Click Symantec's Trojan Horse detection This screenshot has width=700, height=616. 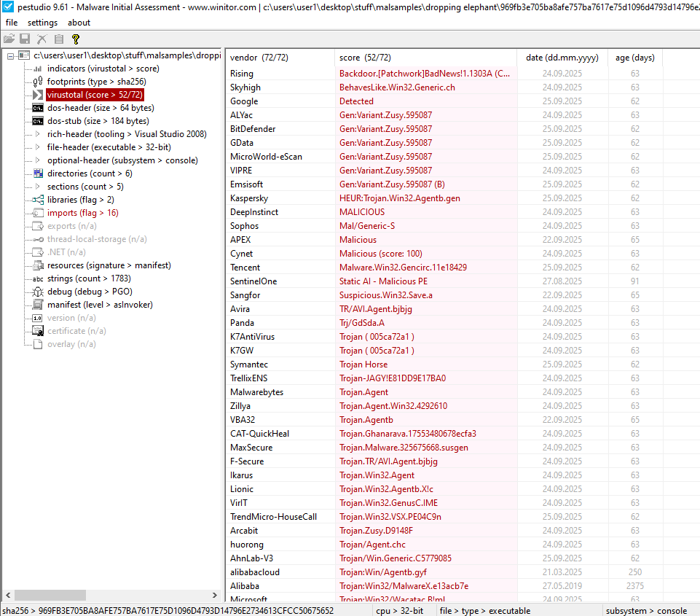coord(363,364)
